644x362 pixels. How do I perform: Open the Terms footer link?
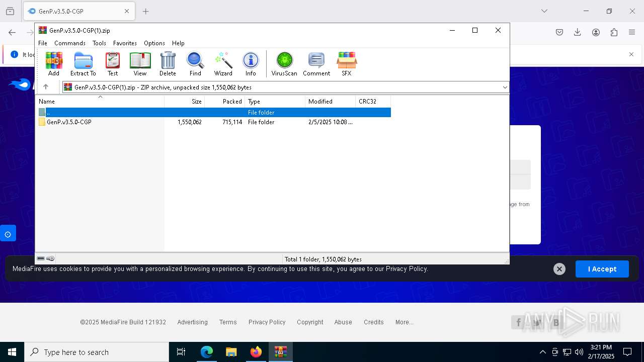click(228, 322)
